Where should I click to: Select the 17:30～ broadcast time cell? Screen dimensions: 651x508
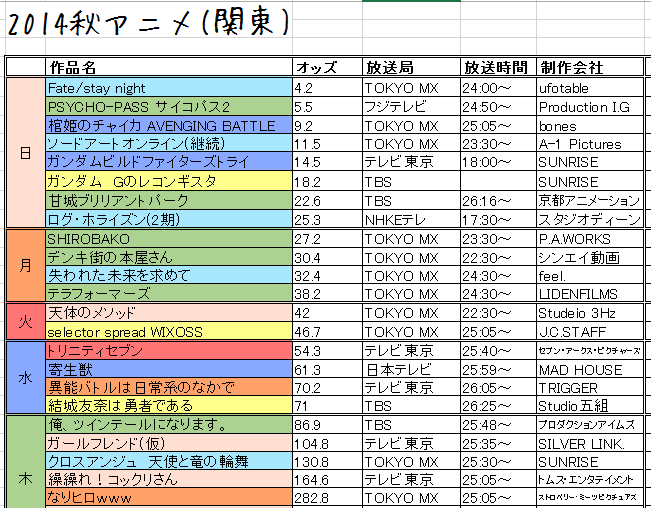click(498, 218)
